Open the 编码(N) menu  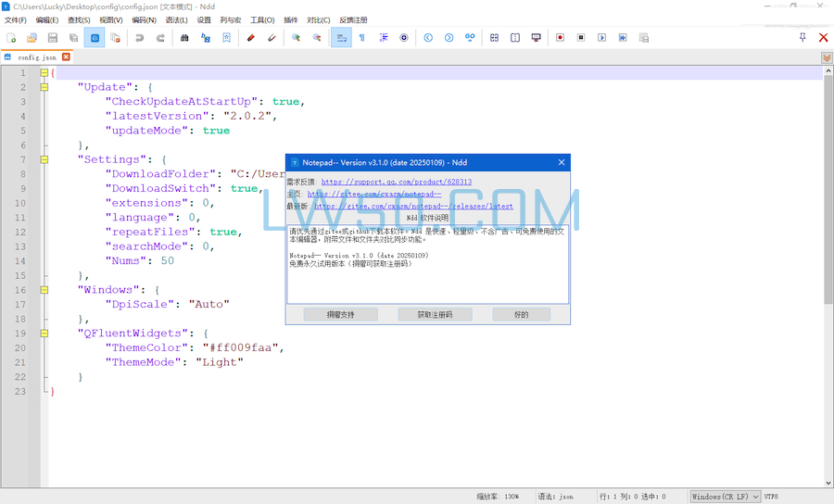click(x=144, y=20)
